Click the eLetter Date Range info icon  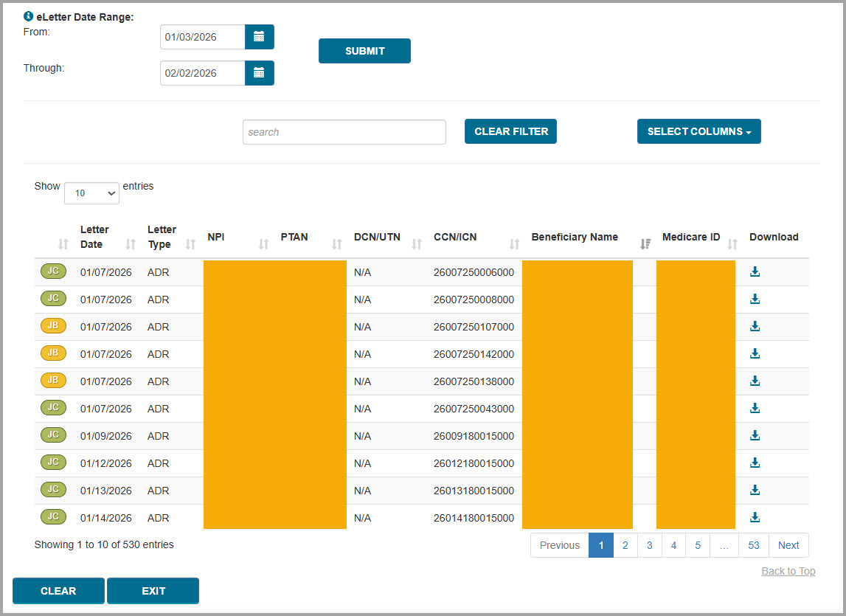click(x=29, y=16)
